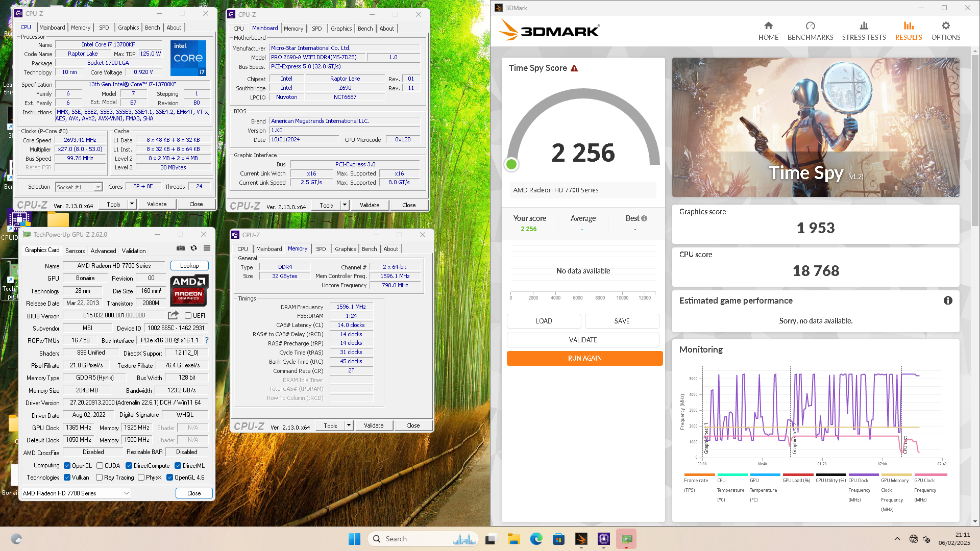Click the CPU Clock Frequency legend swatch
The image size is (980, 551).
(x=864, y=475)
